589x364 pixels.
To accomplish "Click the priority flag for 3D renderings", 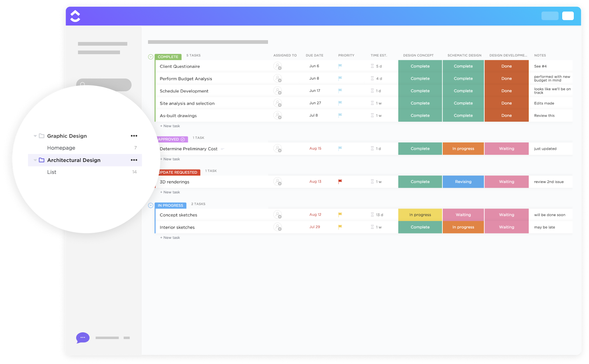I will click(x=340, y=181).
